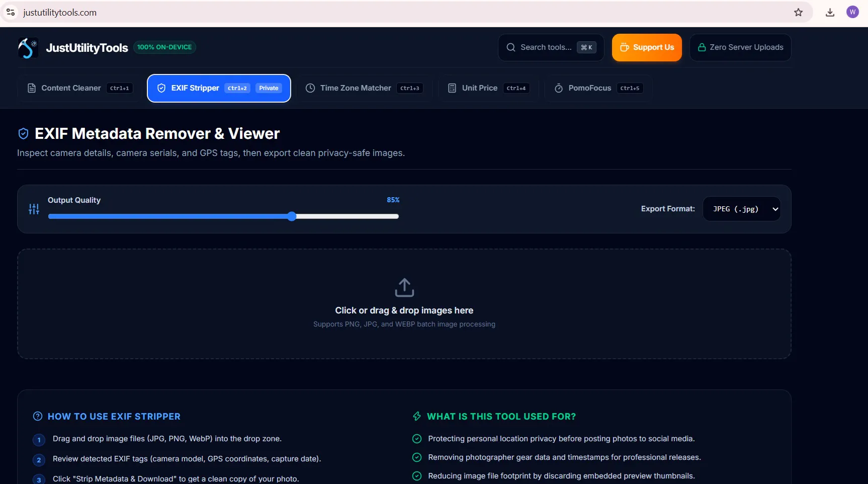Click the question mark icon by How To Use
This screenshot has width=868, height=484.
(x=38, y=416)
